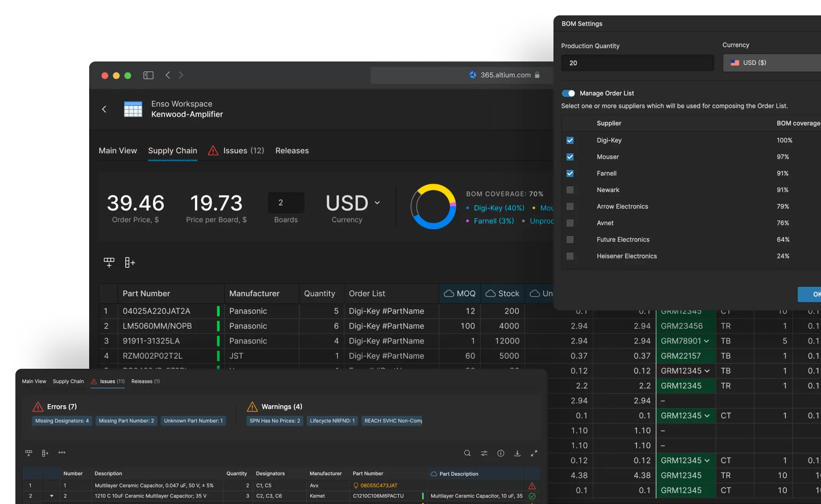Go forward with browser forward arrow

181,75
